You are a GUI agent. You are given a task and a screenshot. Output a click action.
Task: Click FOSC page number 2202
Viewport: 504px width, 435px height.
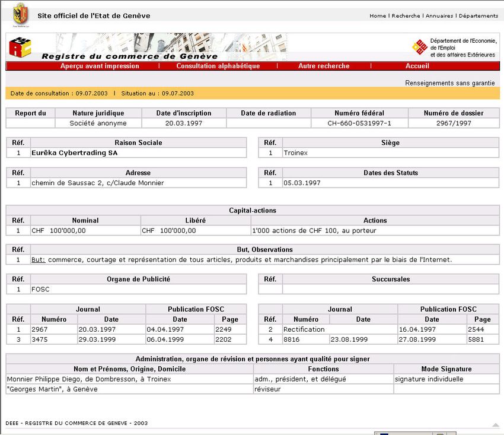[x=224, y=339]
